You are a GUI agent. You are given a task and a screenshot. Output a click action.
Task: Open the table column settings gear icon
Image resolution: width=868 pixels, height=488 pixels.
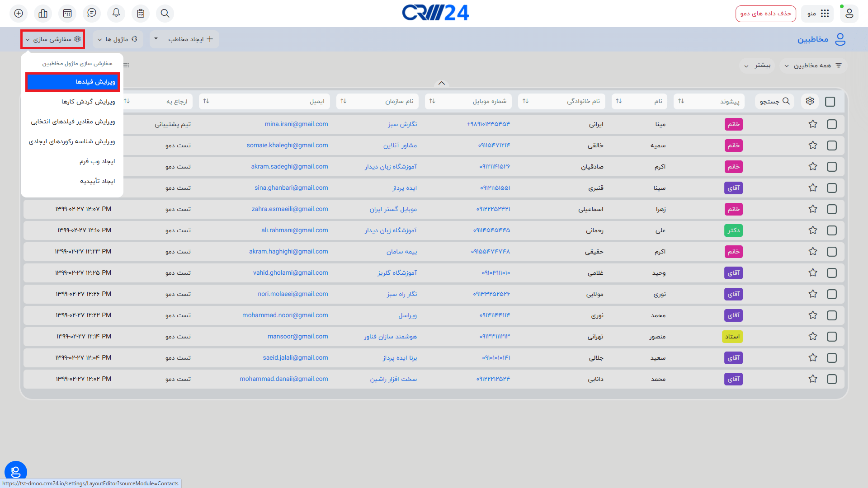point(810,101)
